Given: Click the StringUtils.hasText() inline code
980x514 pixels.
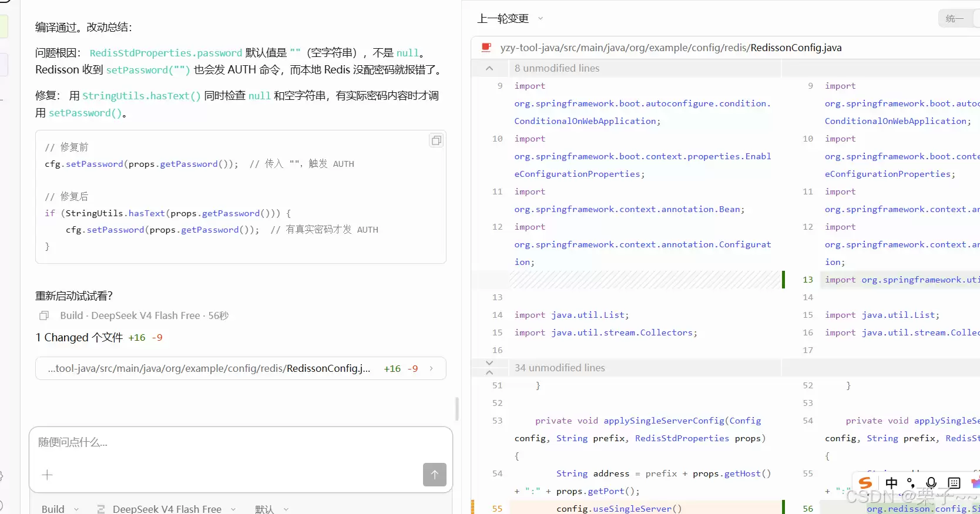Looking at the screenshot, I should click(141, 96).
